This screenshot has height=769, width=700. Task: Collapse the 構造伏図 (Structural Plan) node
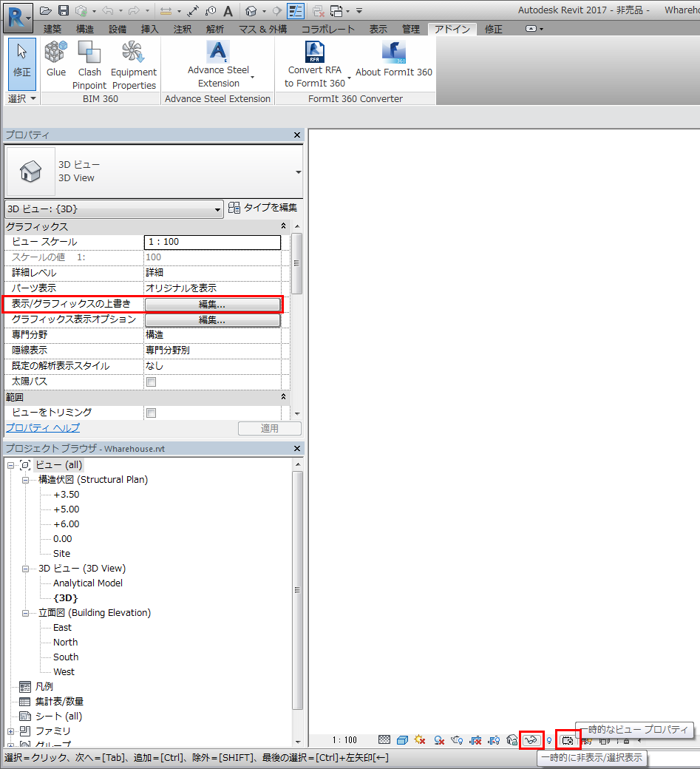(x=25, y=480)
